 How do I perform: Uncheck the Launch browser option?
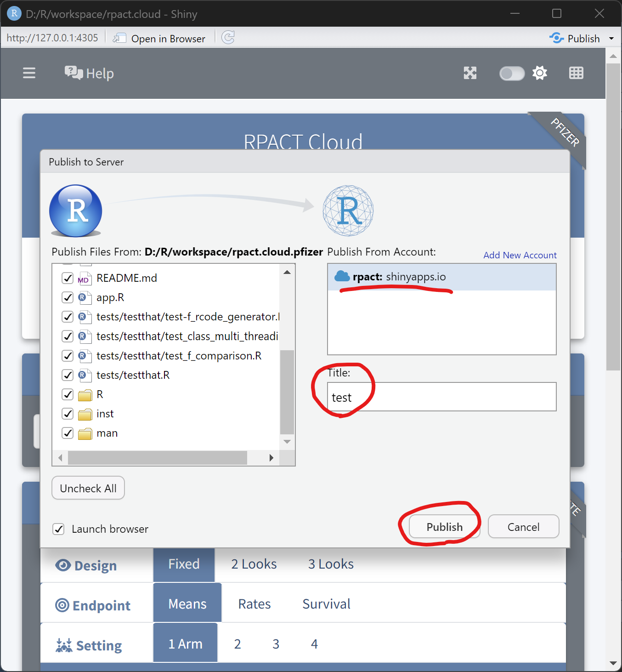[58, 529]
